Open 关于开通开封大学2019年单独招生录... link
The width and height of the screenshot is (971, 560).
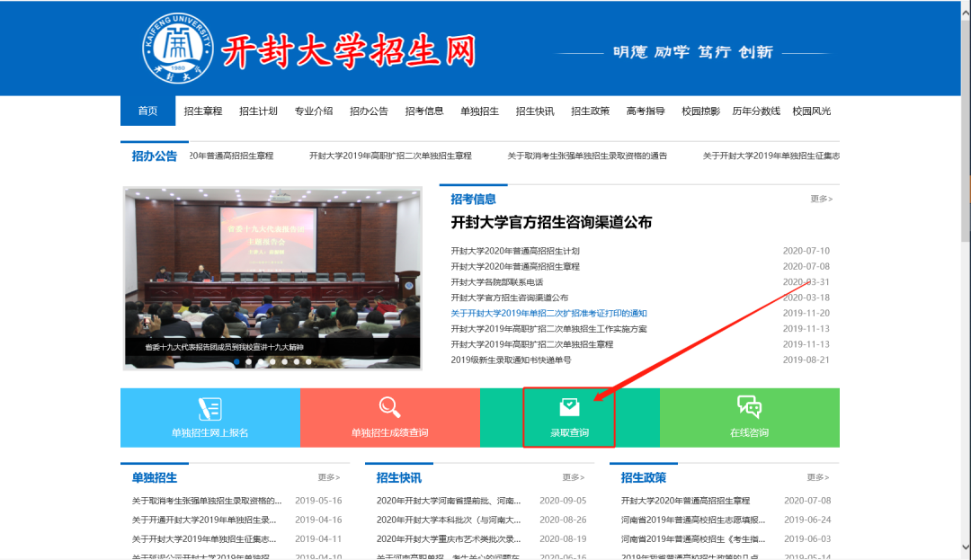pyautogui.click(x=204, y=520)
